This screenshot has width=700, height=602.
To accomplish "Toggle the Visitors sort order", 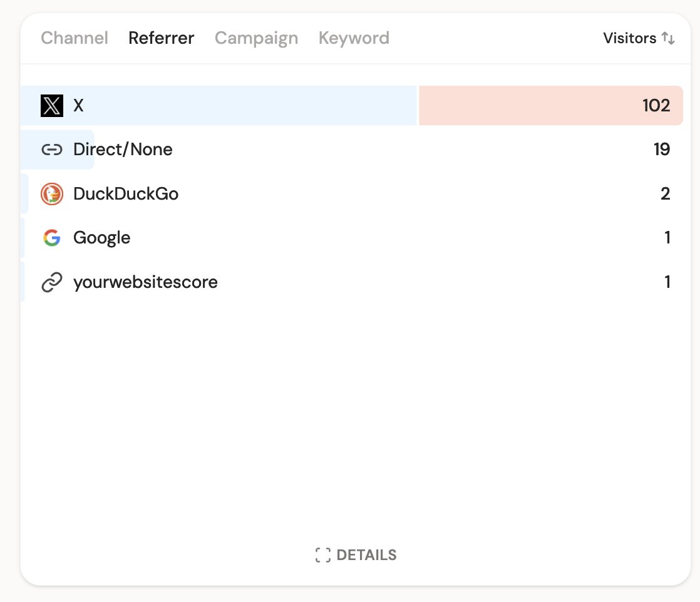I will 639,38.
